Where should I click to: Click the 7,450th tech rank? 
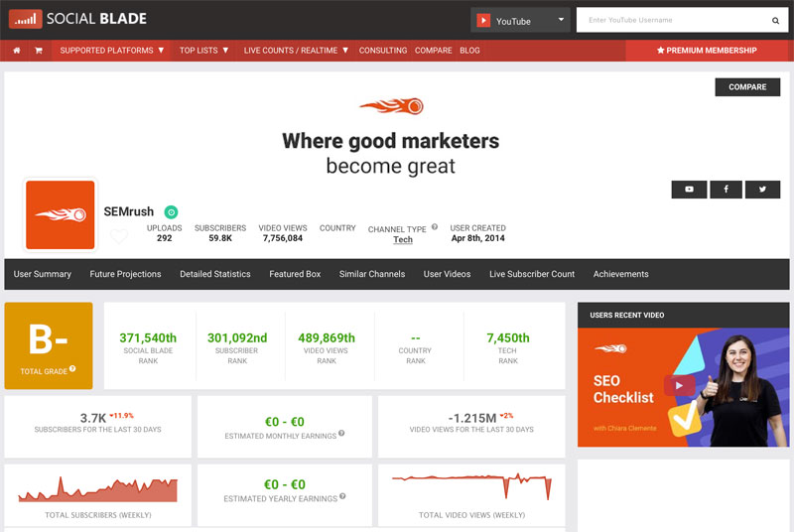508,337
